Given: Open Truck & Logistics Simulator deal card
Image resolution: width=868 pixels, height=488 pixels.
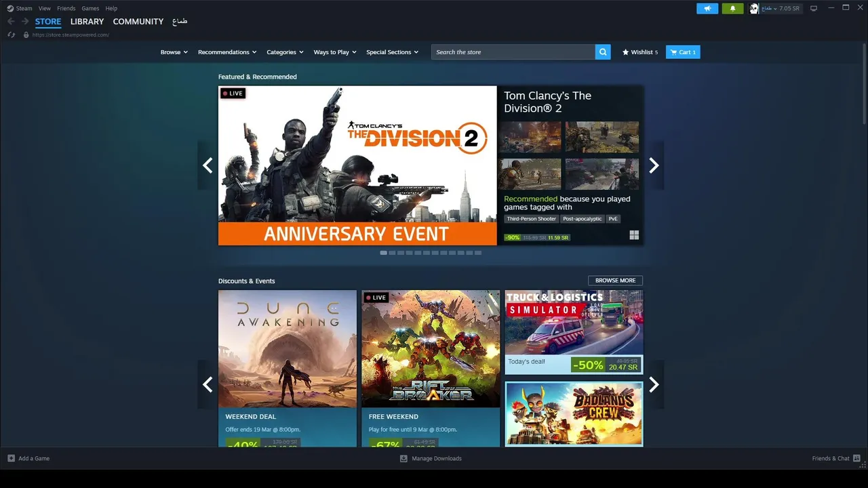Looking at the screenshot, I should pos(574,333).
